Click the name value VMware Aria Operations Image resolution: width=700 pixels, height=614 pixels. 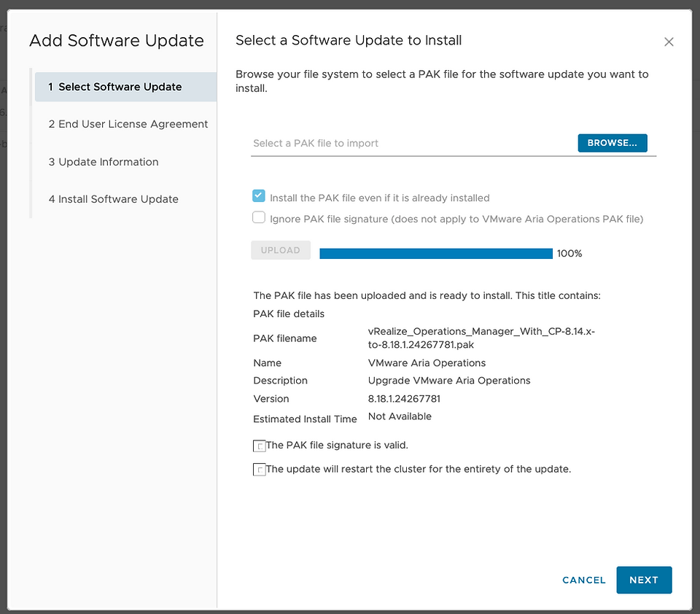pos(427,363)
